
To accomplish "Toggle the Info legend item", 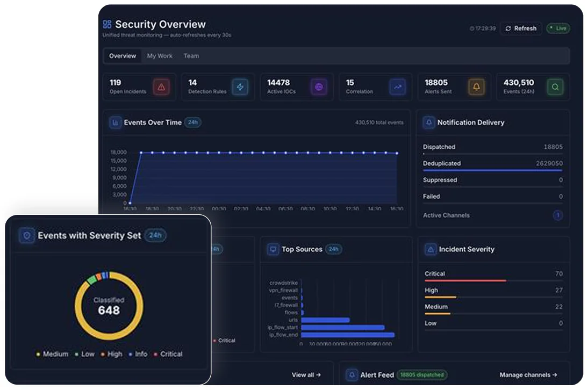I will click(138, 354).
